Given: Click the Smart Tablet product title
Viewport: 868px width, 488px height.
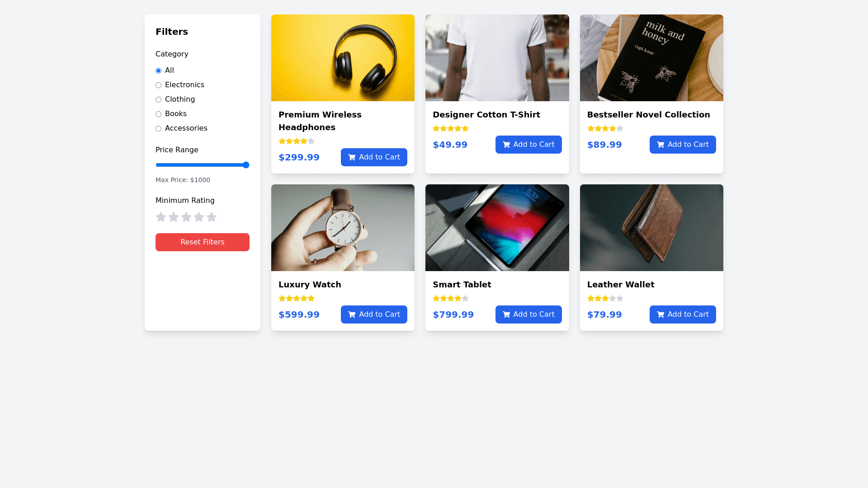Looking at the screenshot, I should 462,285.
